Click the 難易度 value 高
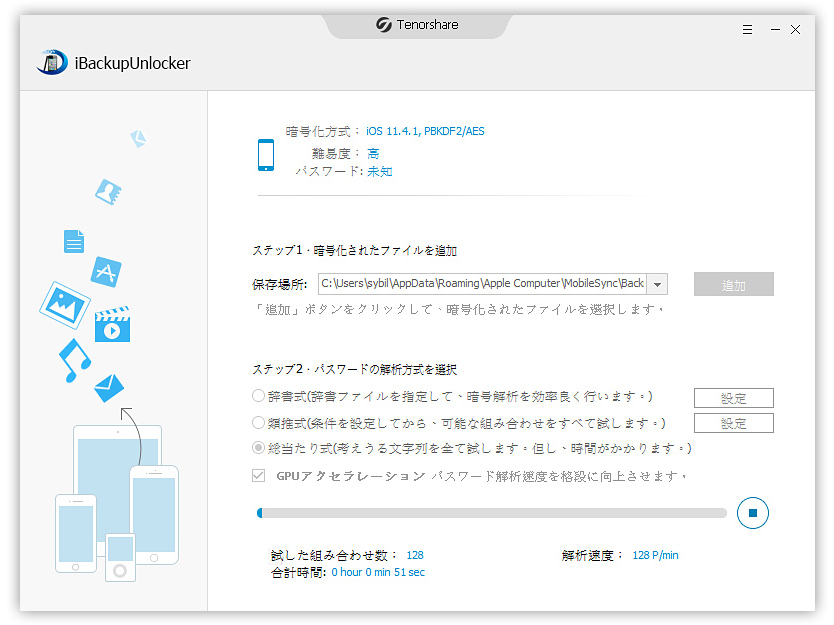 [x=373, y=154]
